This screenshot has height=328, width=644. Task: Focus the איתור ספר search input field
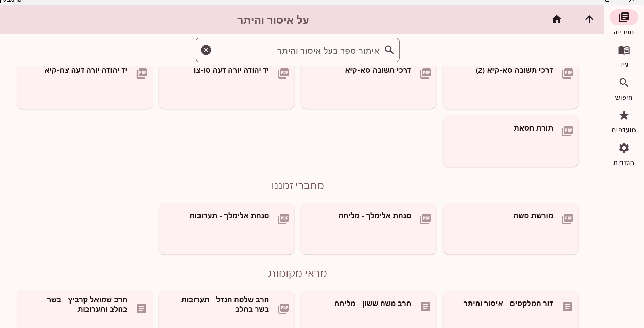pos(297,50)
